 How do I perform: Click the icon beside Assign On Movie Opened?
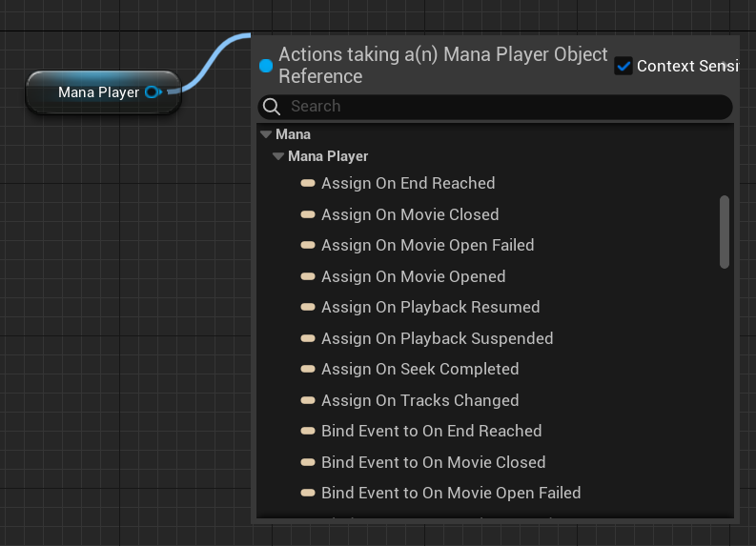(x=308, y=276)
